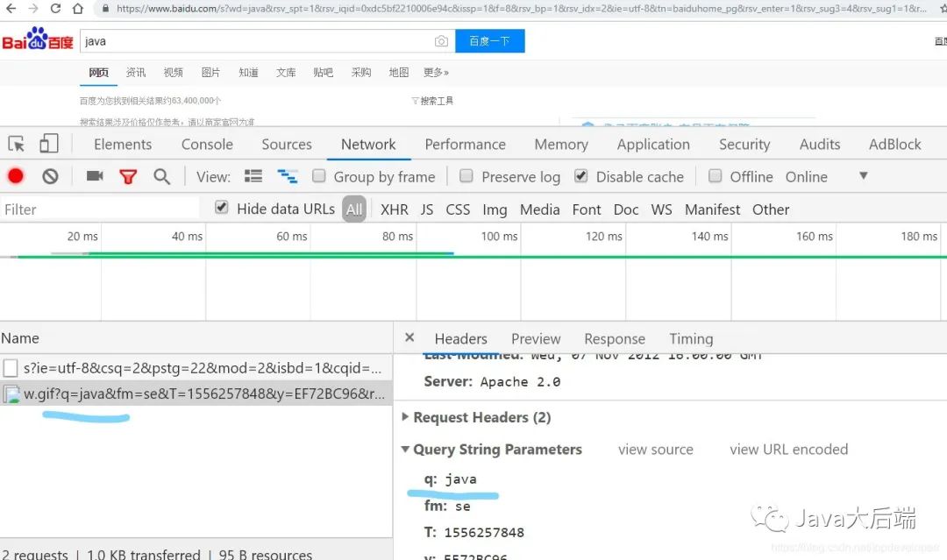Toggle the red filter funnel icon

click(x=128, y=176)
